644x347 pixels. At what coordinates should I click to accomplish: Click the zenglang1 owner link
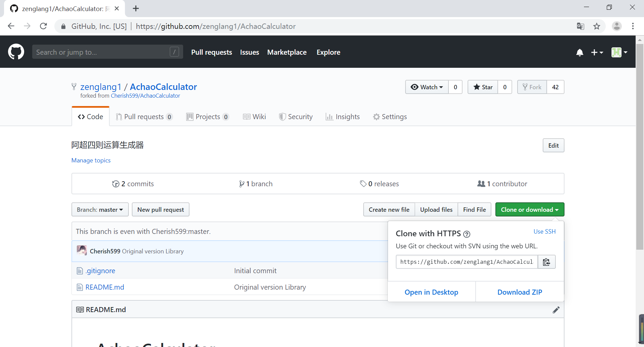pos(101,87)
